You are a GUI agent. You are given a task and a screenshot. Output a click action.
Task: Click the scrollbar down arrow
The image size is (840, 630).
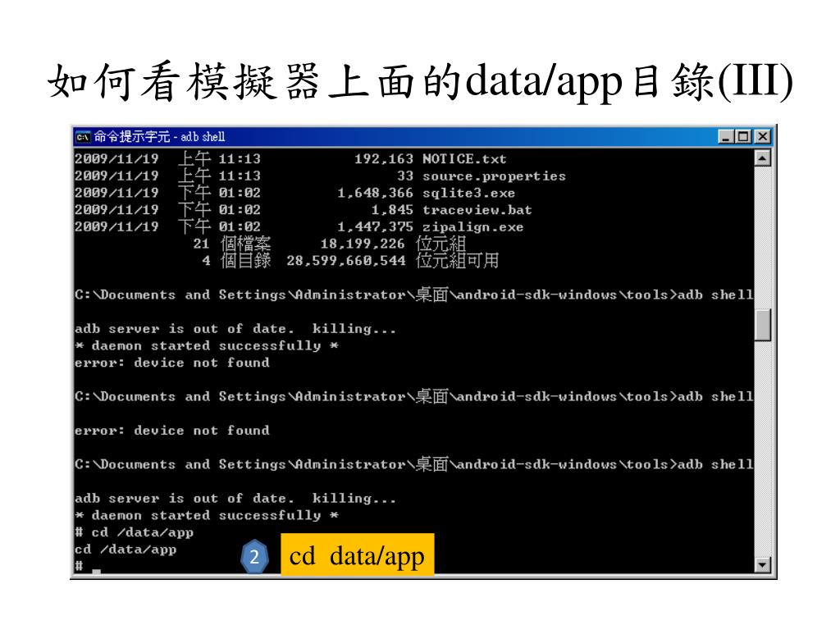tap(762, 564)
